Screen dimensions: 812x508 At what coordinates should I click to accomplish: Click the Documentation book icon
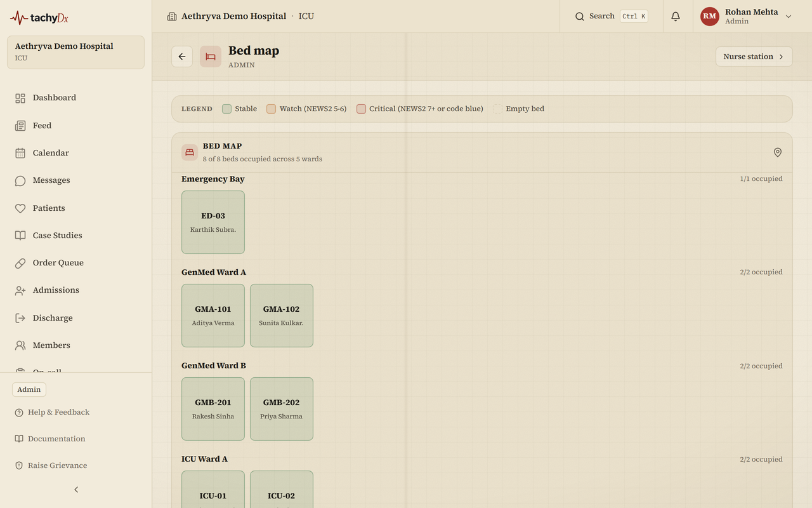coord(19,439)
